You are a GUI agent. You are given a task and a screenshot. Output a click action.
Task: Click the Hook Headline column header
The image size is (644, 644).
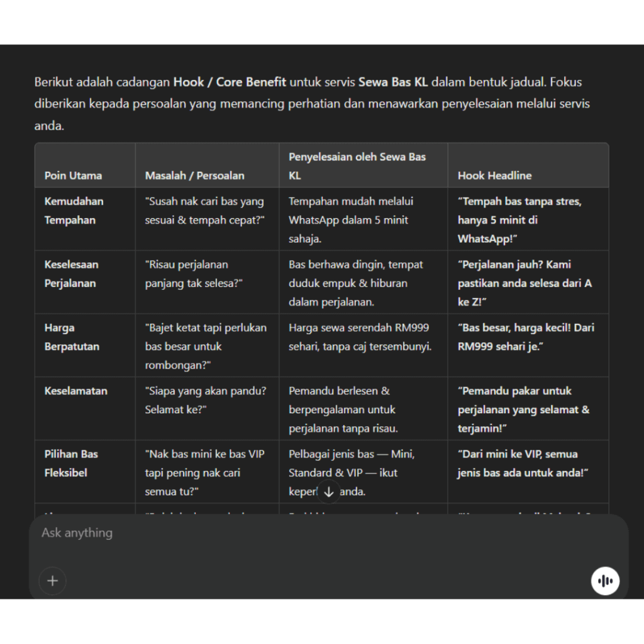(x=494, y=175)
